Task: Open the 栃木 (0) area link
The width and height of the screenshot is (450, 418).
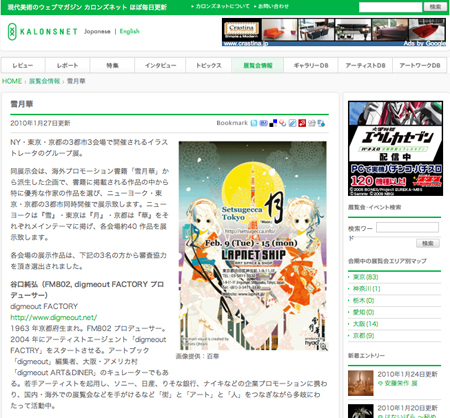Action: pyautogui.click(x=363, y=300)
